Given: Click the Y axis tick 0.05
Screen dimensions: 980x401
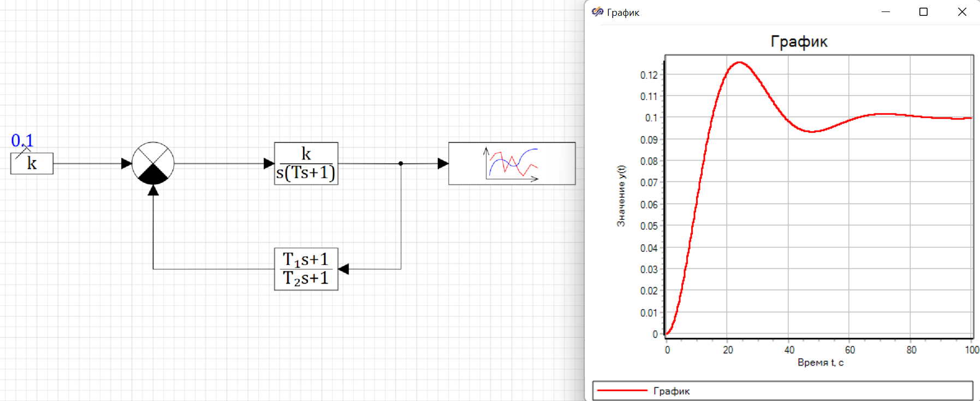Looking at the screenshot, I should (x=649, y=226).
